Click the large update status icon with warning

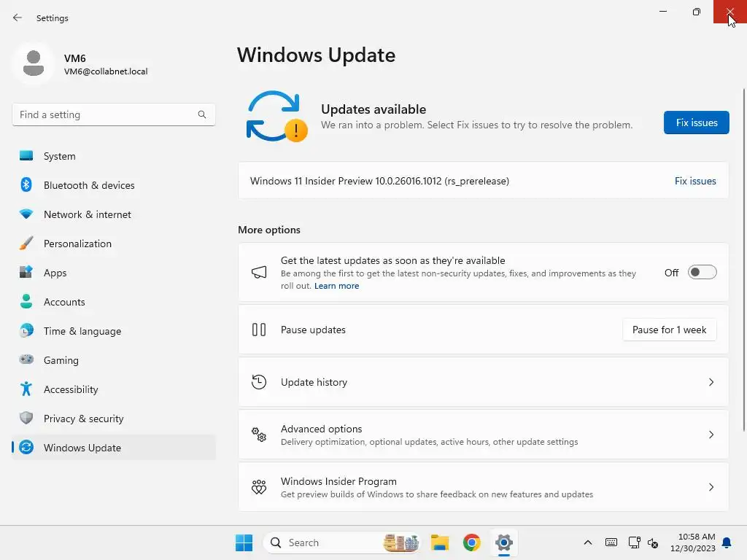[276, 117]
